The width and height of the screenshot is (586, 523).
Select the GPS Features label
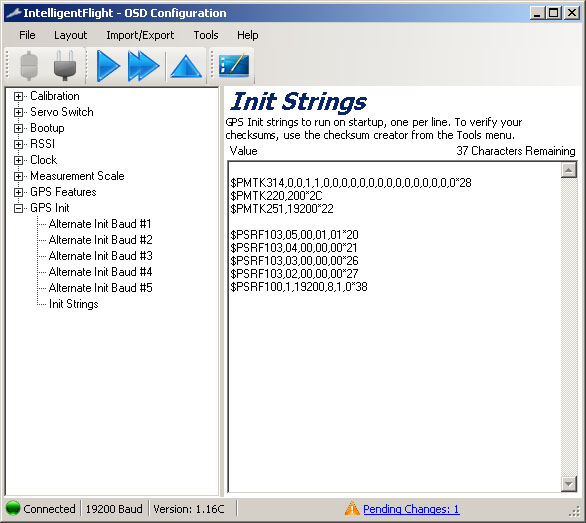click(63, 192)
